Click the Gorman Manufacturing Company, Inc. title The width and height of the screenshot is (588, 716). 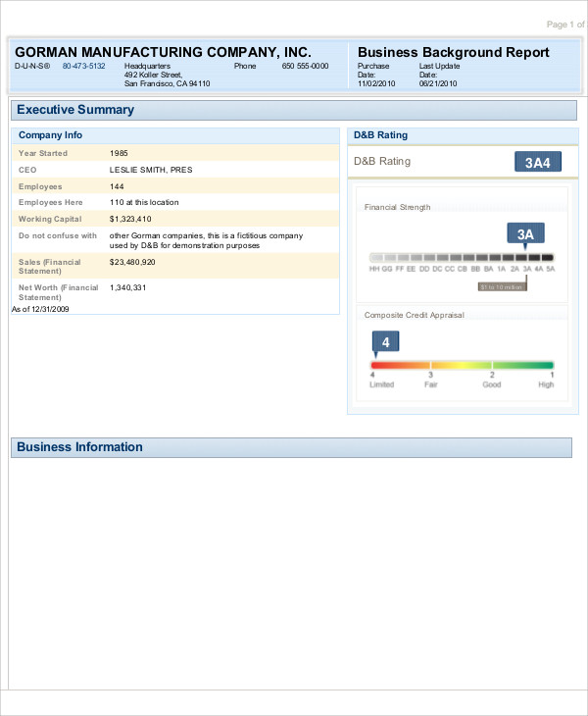pyautogui.click(x=163, y=52)
